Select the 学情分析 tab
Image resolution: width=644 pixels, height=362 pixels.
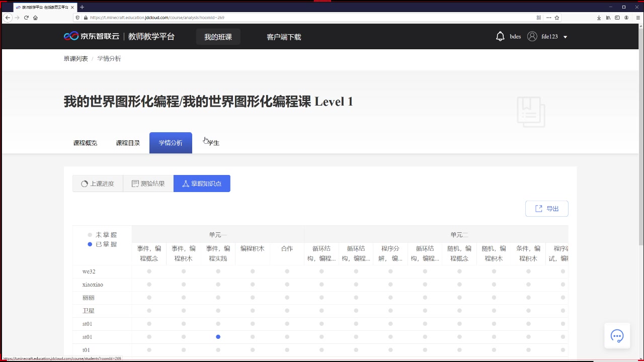tap(171, 143)
